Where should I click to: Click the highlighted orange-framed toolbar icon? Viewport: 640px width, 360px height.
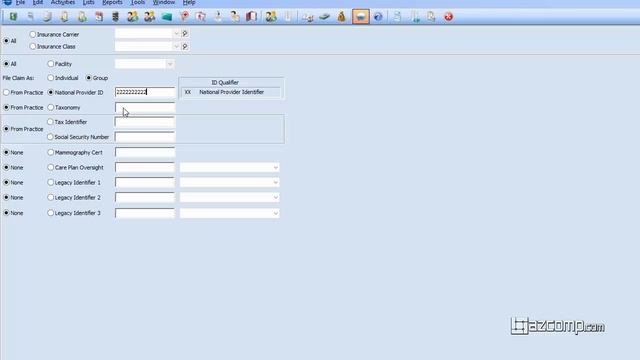click(361, 17)
